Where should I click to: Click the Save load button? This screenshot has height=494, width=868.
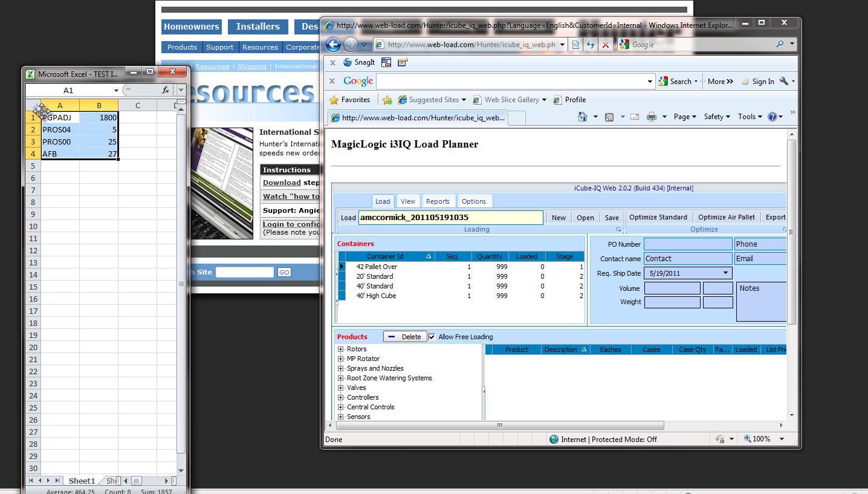pos(612,218)
